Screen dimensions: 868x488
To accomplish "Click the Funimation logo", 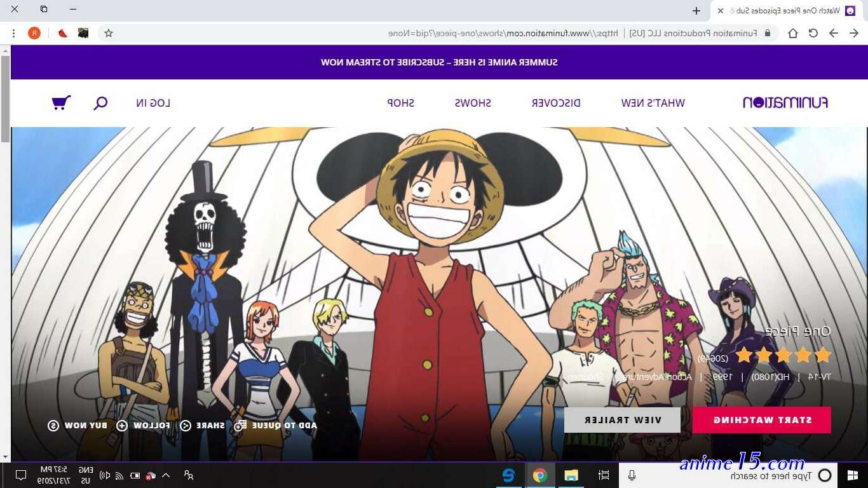I will pos(785,102).
